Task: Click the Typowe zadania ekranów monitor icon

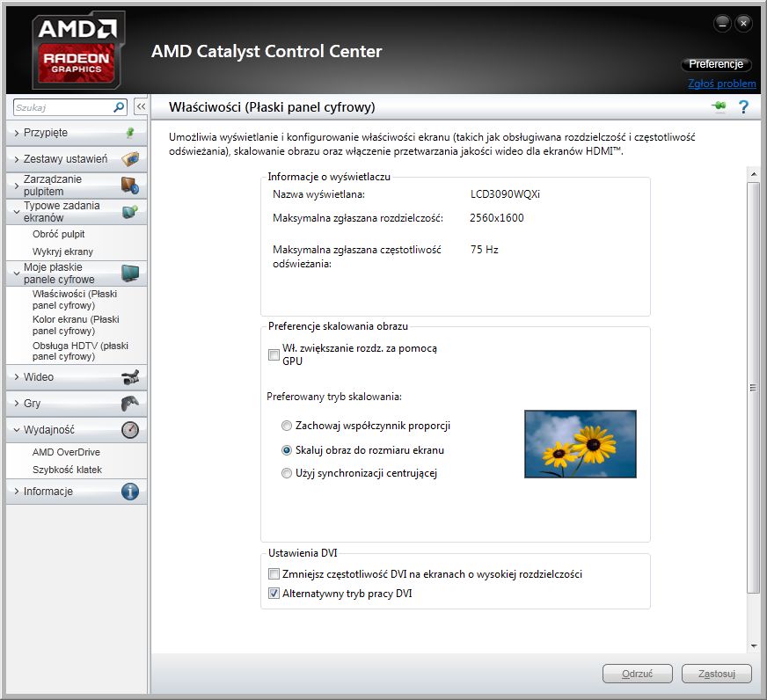Action: pyautogui.click(x=130, y=211)
